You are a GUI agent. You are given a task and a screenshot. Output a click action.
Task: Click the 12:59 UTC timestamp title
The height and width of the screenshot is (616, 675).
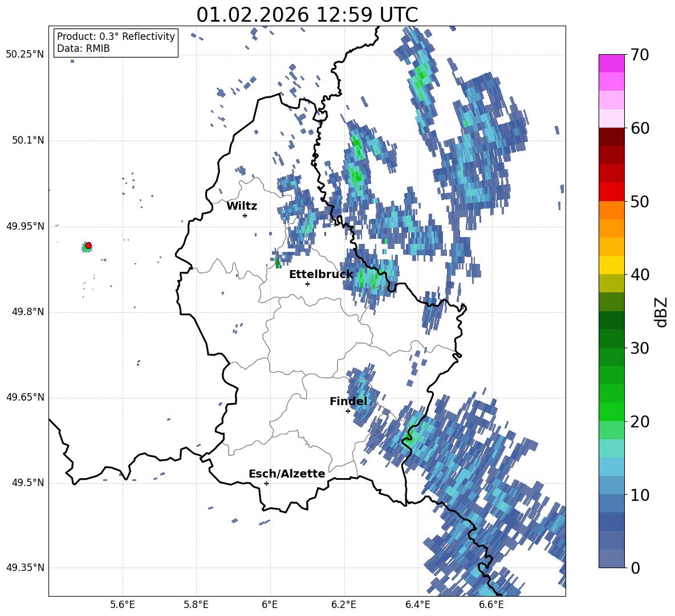(307, 15)
